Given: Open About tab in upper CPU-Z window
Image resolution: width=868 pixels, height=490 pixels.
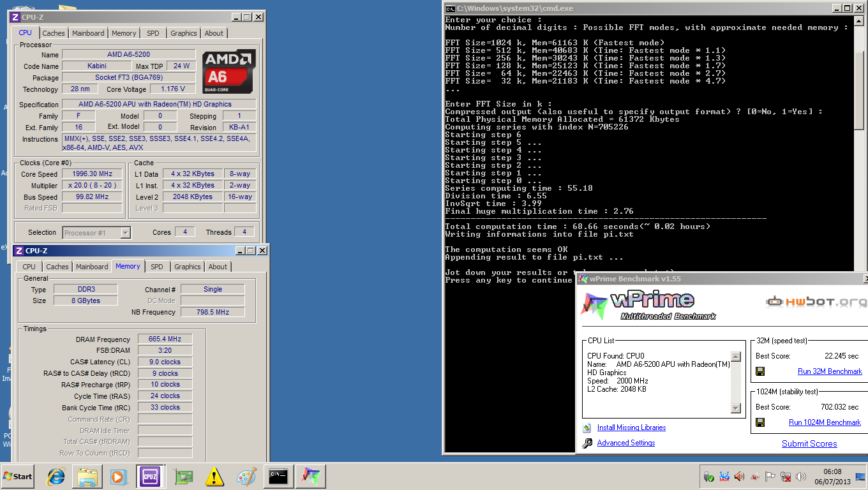Looking at the screenshot, I should click(x=214, y=33).
